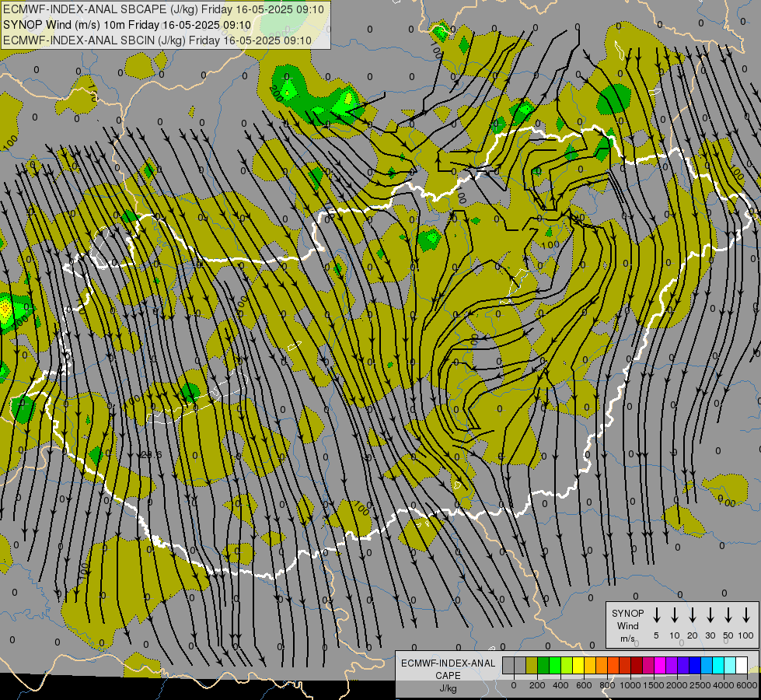The image size is (761, 700).
Task: Choose the cyan swatch before 4000
Action: pyautogui.click(x=717, y=665)
